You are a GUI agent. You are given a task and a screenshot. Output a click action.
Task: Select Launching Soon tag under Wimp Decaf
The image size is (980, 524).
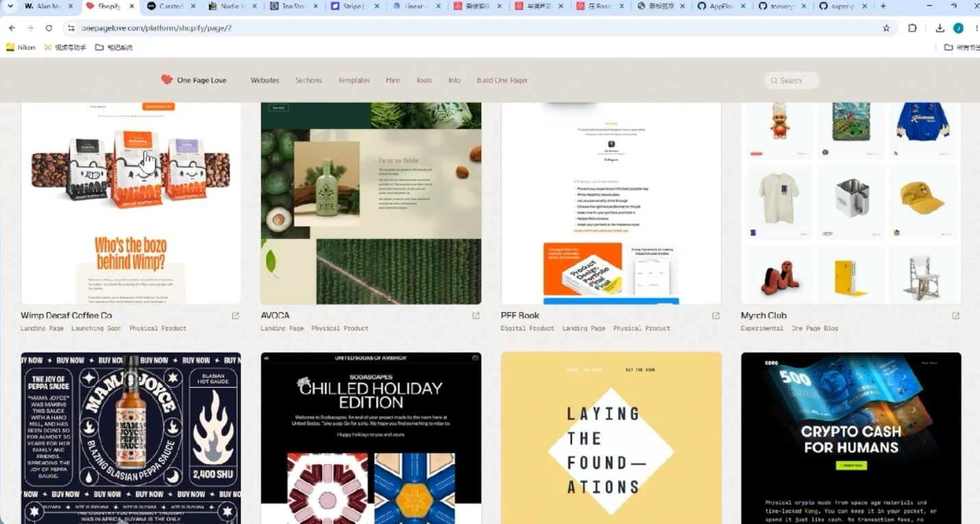tap(97, 328)
